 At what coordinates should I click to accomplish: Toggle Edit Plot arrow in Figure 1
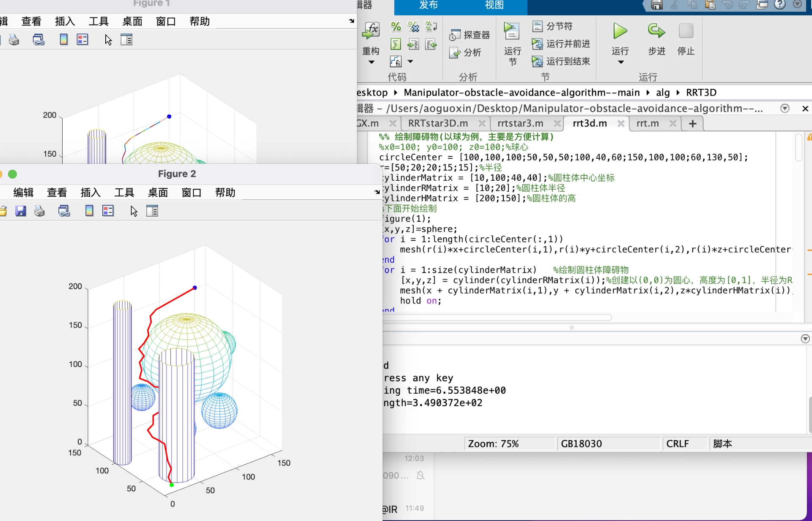(108, 40)
